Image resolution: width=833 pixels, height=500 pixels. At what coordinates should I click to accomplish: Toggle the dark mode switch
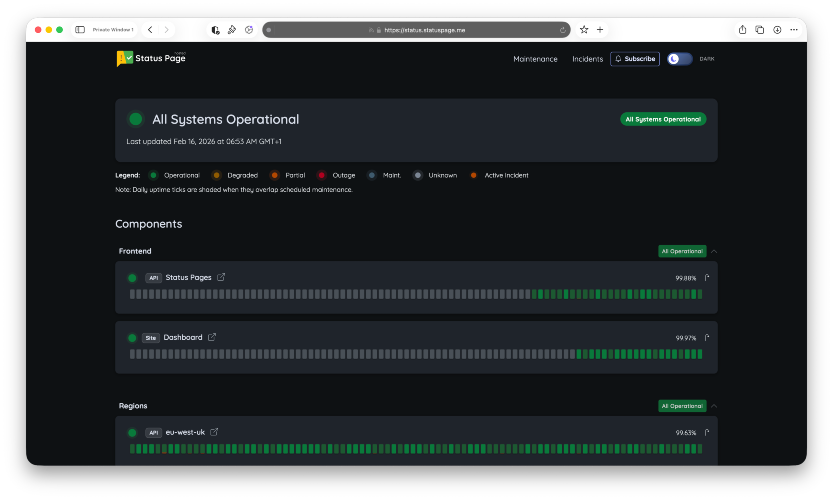pos(679,59)
